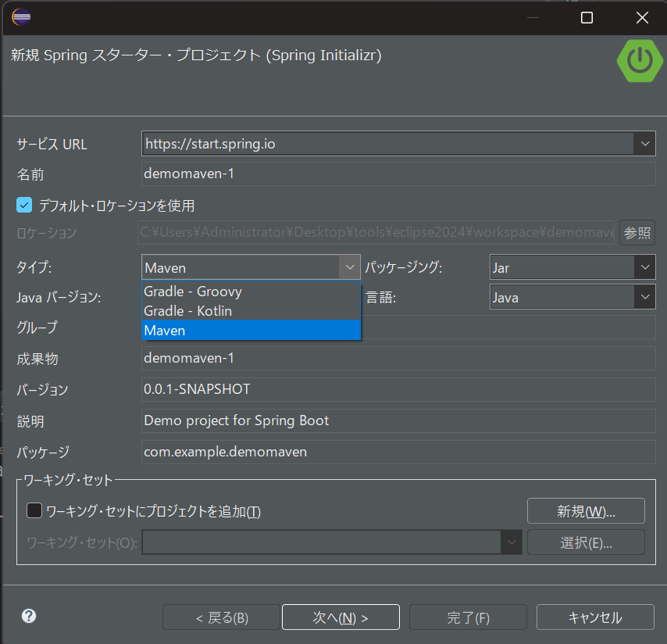Click the 次へ(N) > button
The width and height of the screenshot is (667, 644).
click(x=341, y=617)
